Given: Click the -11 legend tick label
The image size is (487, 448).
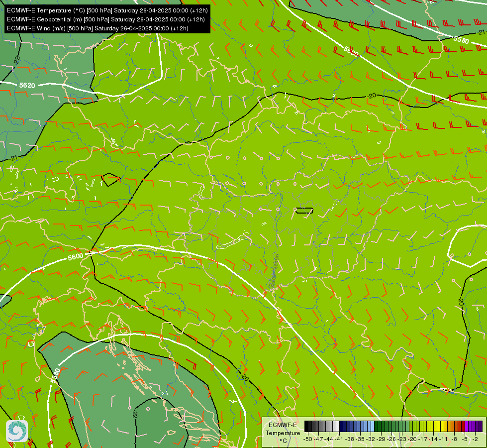Looking at the screenshot, I should [444, 439].
